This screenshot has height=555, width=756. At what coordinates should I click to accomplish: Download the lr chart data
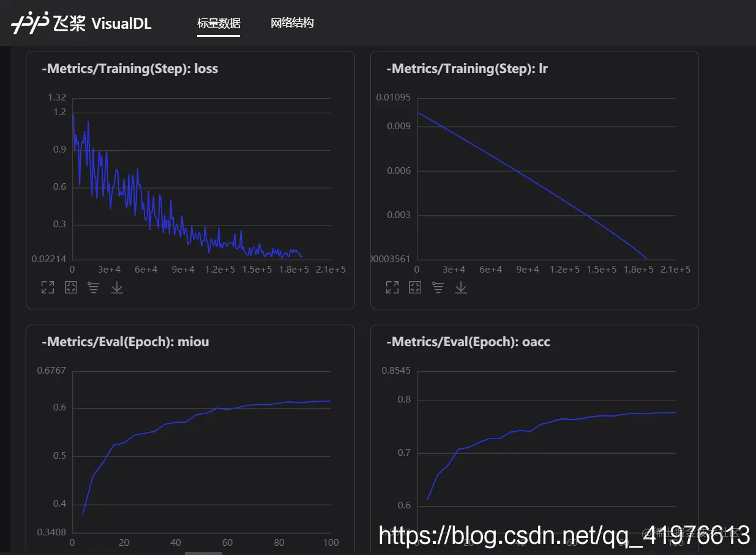click(461, 287)
